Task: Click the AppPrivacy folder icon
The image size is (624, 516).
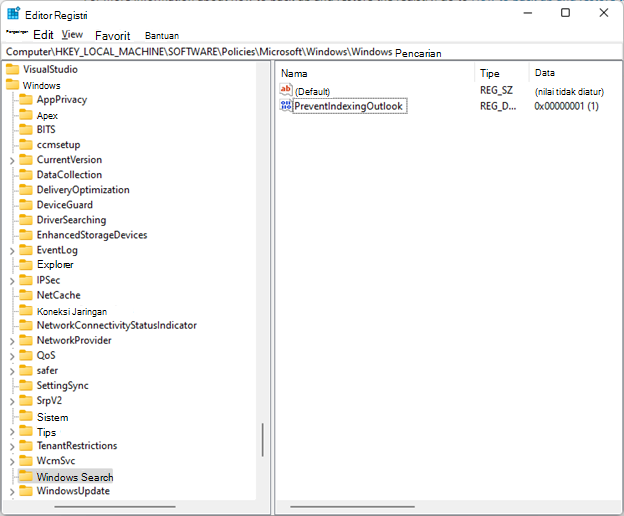Action: 26,99
